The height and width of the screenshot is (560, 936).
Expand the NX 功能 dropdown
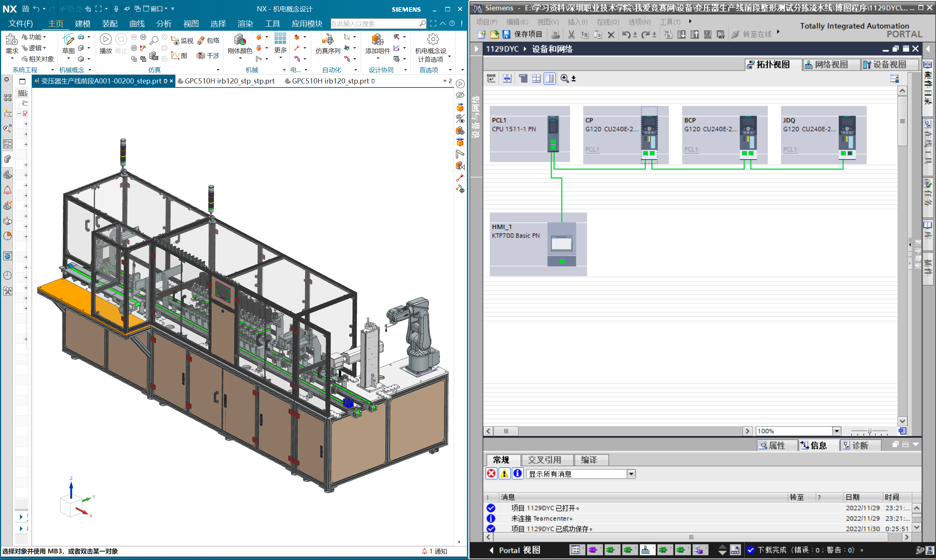coord(45,37)
